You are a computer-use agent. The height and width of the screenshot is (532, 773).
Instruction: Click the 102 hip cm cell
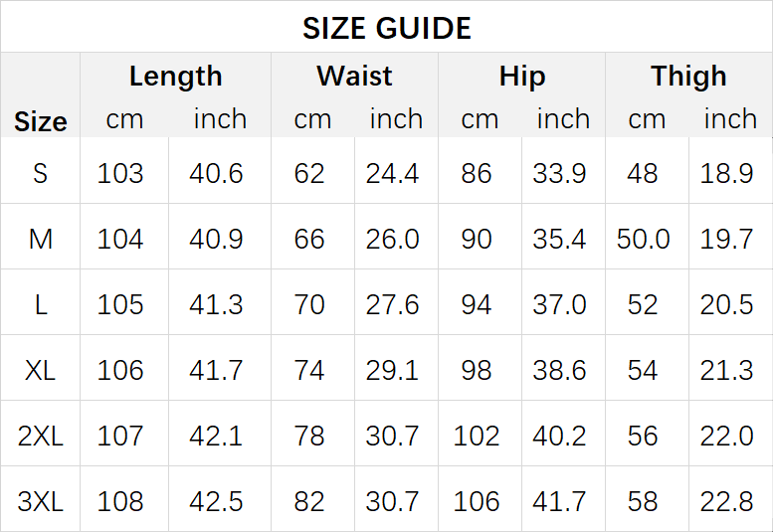(x=477, y=436)
